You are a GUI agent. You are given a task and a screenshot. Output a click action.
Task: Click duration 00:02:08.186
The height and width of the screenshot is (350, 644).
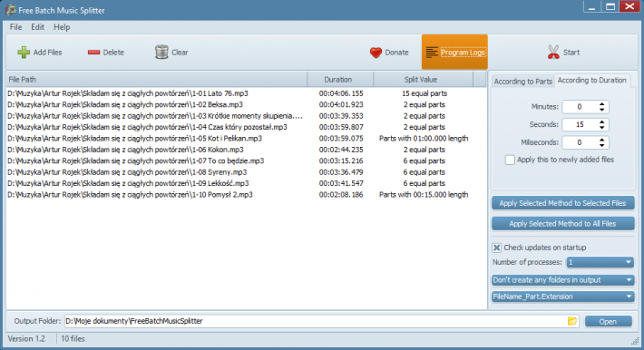coord(341,195)
